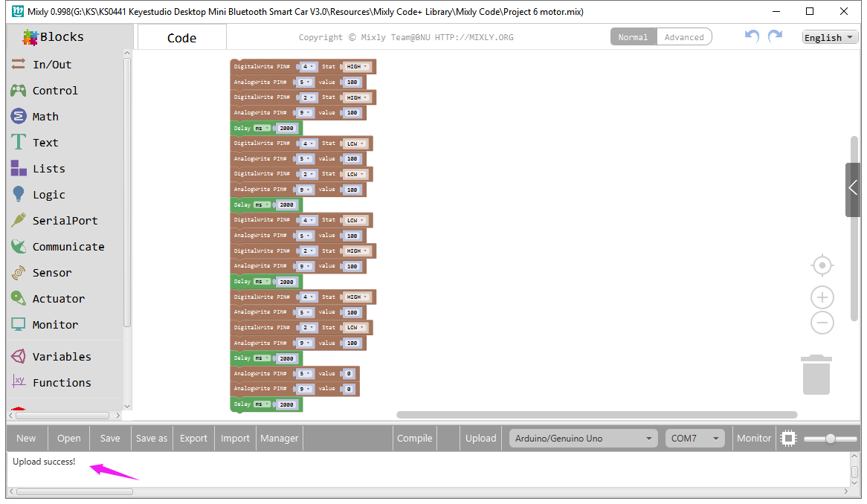Click the workspace horizontal scrollbar
867x504 pixels.
click(x=596, y=415)
